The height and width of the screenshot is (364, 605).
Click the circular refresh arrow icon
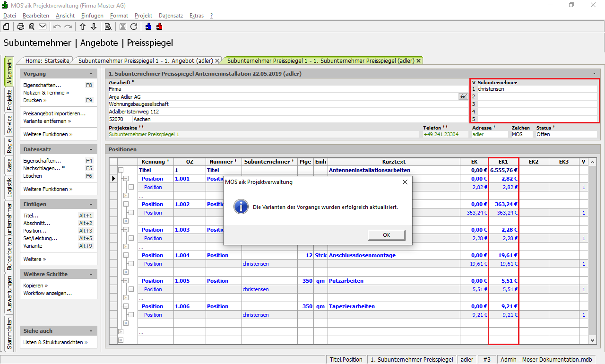click(x=134, y=26)
